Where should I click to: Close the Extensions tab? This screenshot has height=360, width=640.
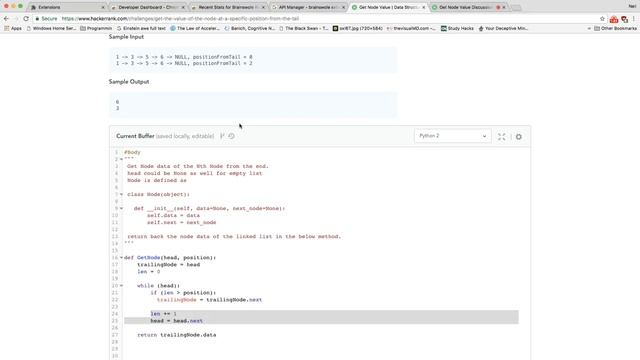(102, 7)
